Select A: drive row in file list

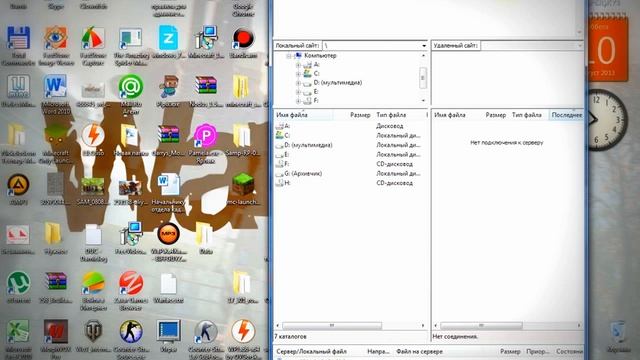350,126
